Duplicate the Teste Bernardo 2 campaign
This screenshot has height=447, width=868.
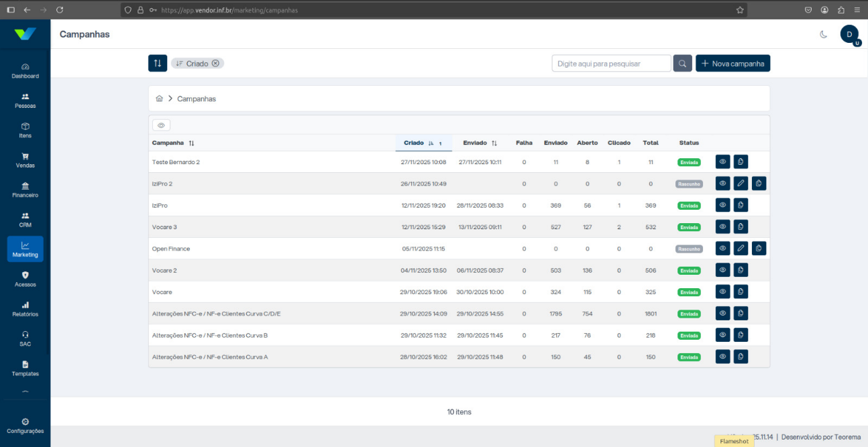[x=741, y=162]
